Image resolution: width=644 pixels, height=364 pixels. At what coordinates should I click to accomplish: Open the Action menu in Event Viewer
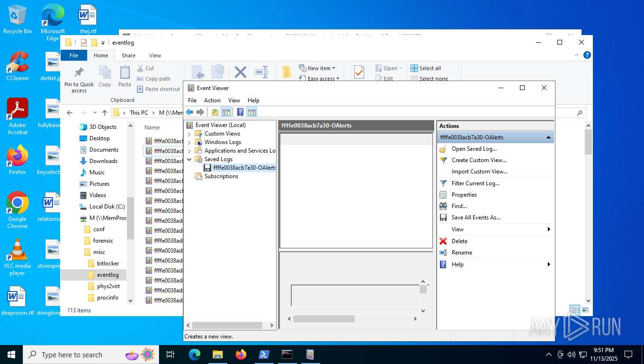[212, 100]
